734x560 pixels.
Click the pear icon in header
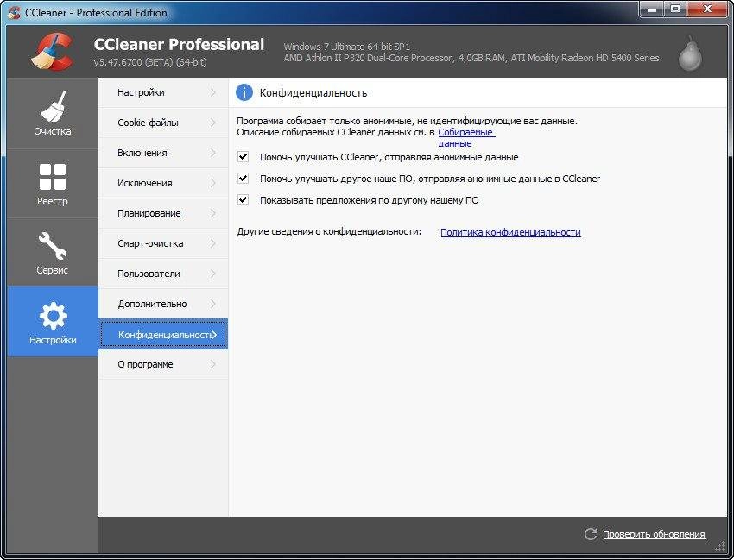click(690, 53)
